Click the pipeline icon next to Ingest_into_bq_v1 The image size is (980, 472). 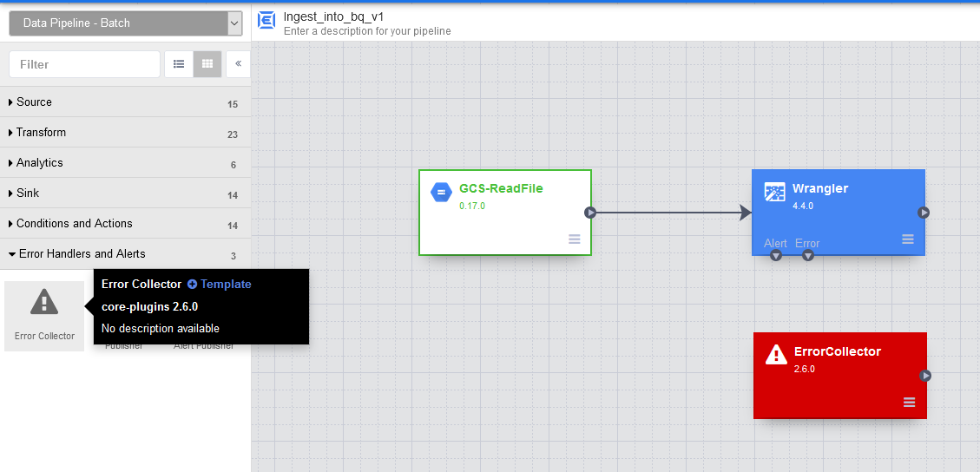pos(266,21)
